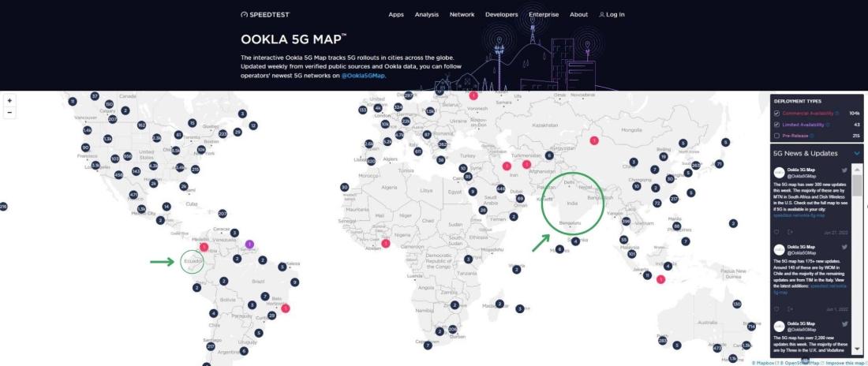Enable the Pre-Release checkbox
The image size is (868, 366).
pos(776,136)
